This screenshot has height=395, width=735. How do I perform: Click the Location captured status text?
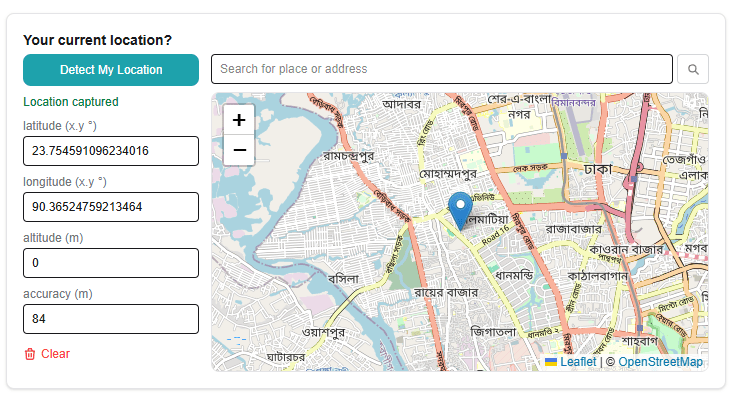(x=71, y=102)
